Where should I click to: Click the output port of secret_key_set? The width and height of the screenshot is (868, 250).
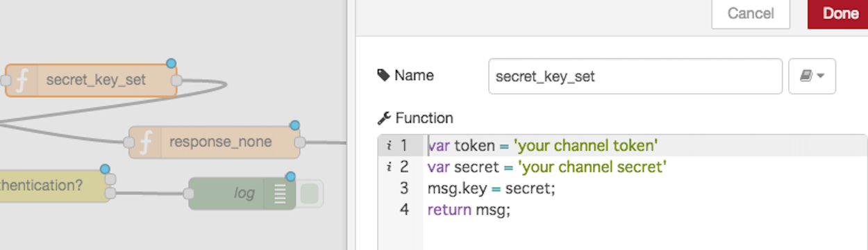[x=176, y=81]
